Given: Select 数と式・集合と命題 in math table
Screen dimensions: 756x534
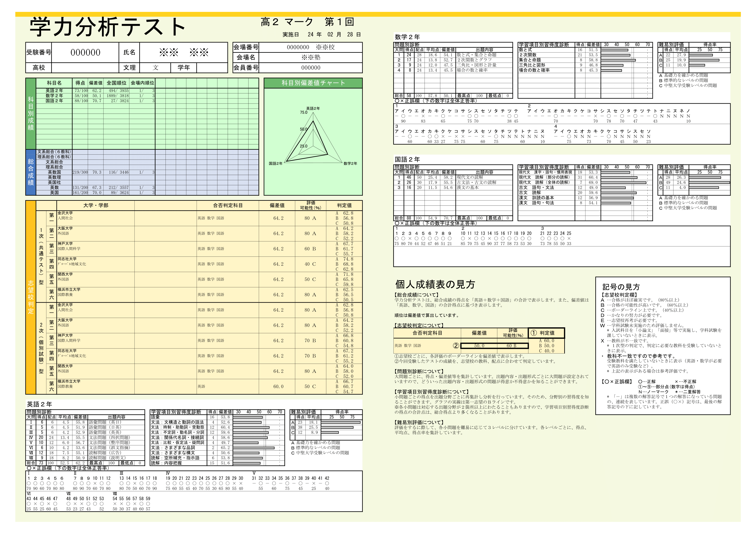Looking at the screenshot, I should point(476,55).
